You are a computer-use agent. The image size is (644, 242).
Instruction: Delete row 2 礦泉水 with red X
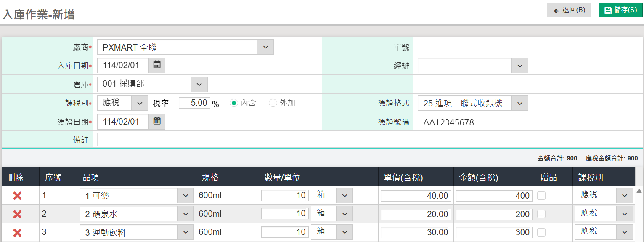click(x=17, y=214)
